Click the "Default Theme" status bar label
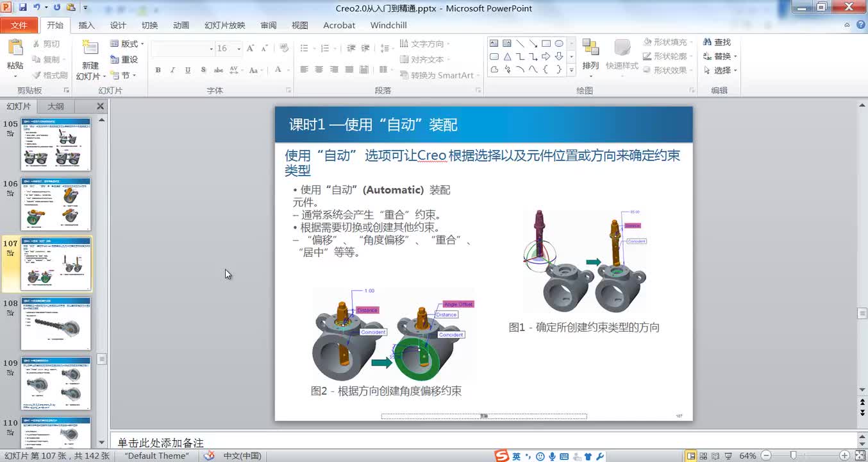Viewport: 868px width, 462px height. tap(157, 456)
